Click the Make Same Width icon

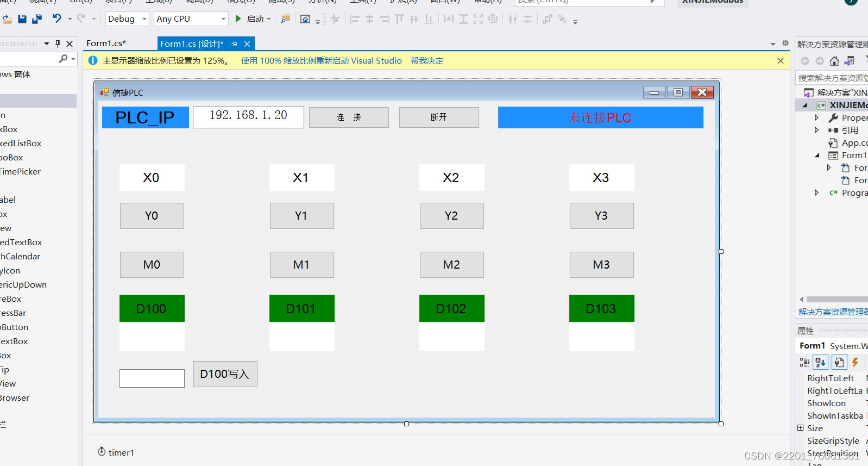pos(449,19)
